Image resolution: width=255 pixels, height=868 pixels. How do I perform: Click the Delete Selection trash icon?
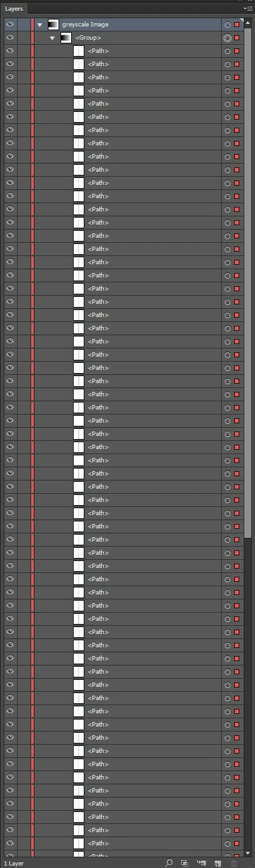(234, 863)
